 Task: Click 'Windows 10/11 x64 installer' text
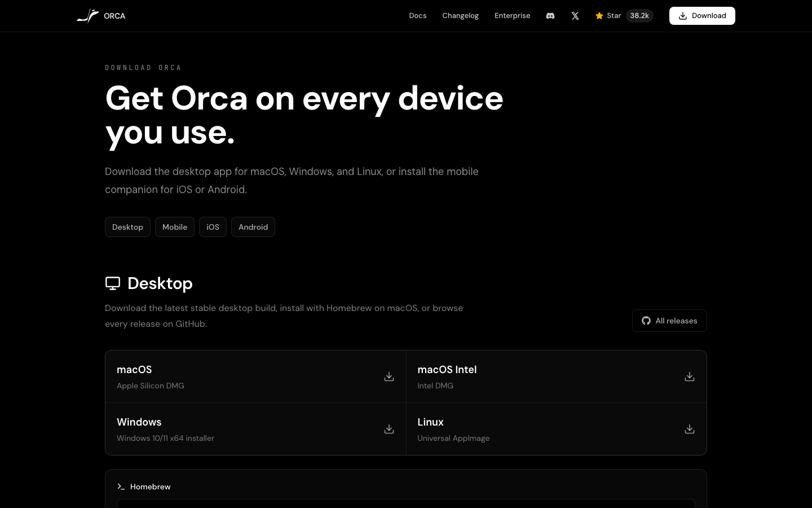pyautogui.click(x=165, y=438)
